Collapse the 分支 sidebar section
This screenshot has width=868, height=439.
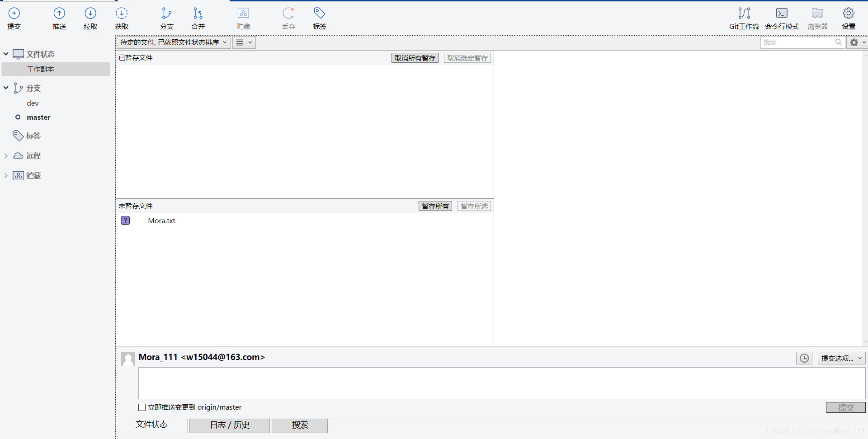pyautogui.click(x=6, y=88)
